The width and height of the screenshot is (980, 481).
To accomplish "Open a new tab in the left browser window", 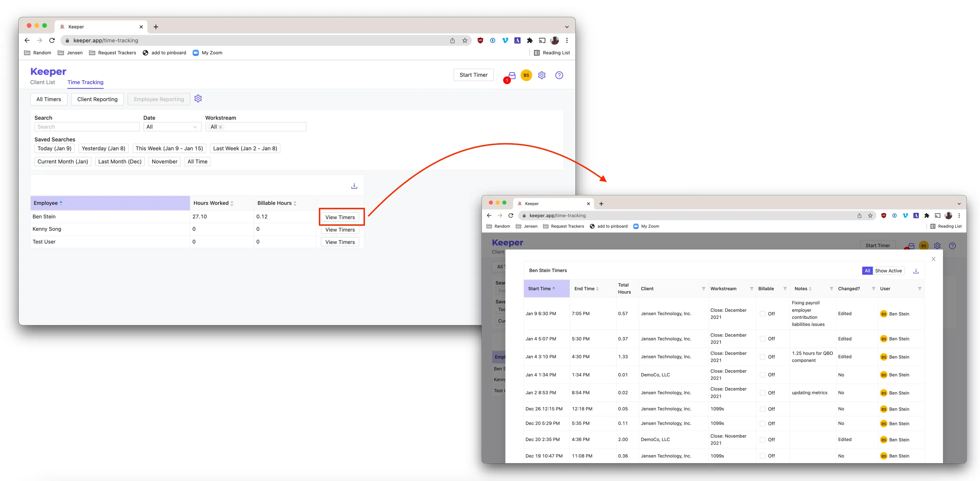I will (x=156, y=26).
